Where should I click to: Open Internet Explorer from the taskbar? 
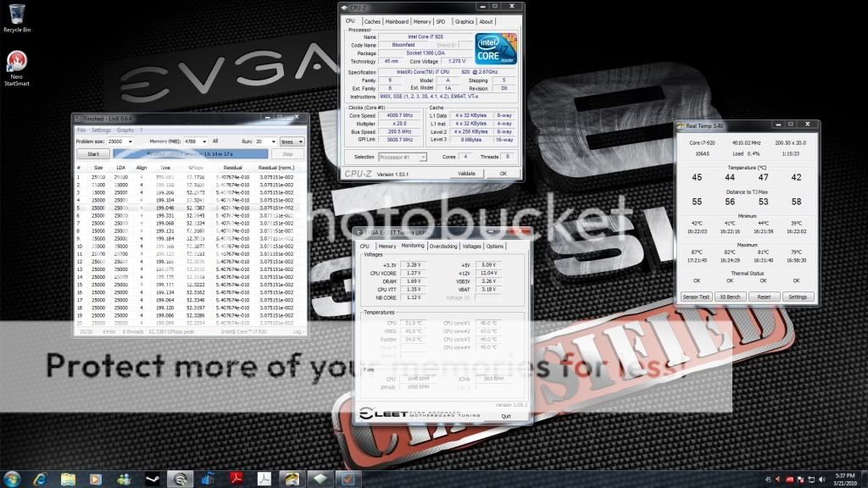(40, 479)
